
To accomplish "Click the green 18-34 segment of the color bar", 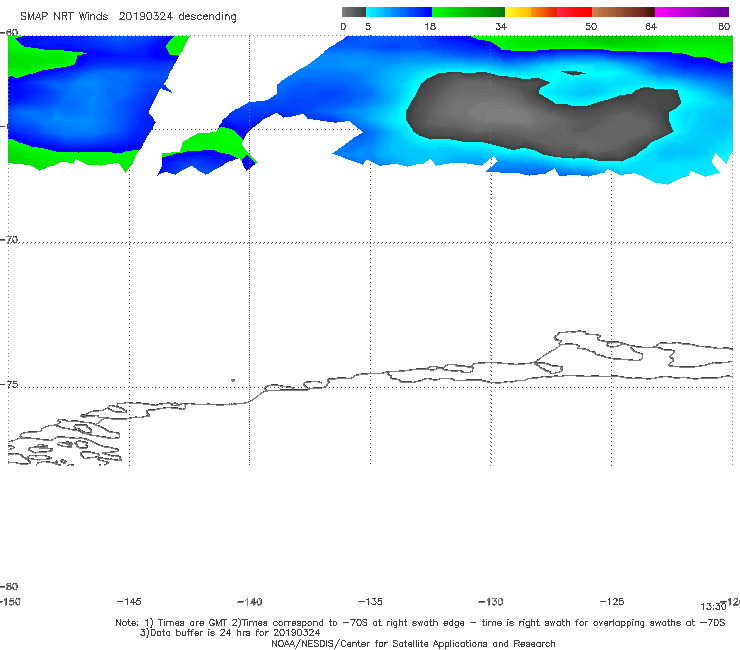I will pos(468,12).
